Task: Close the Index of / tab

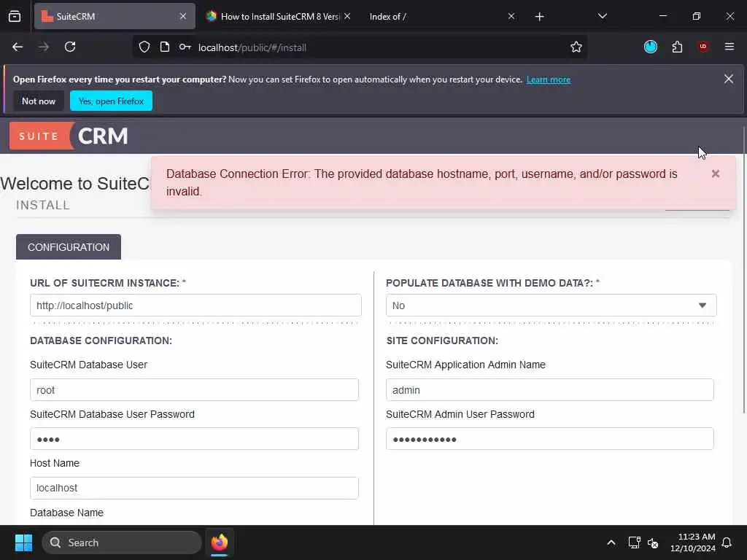Action: click(511, 16)
